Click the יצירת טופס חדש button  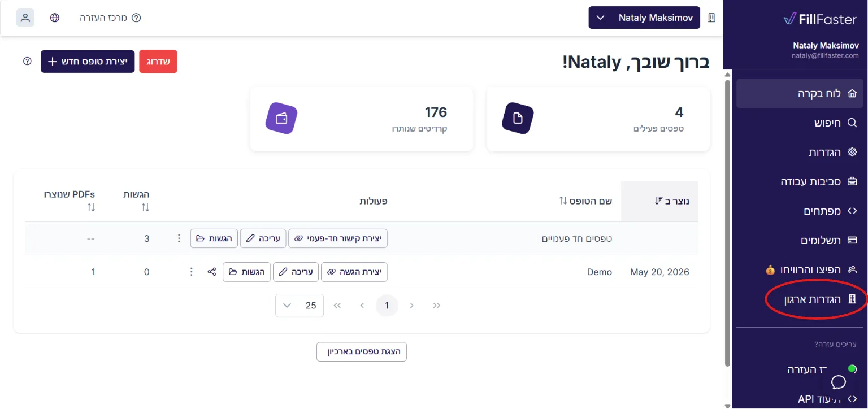coord(88,62)
